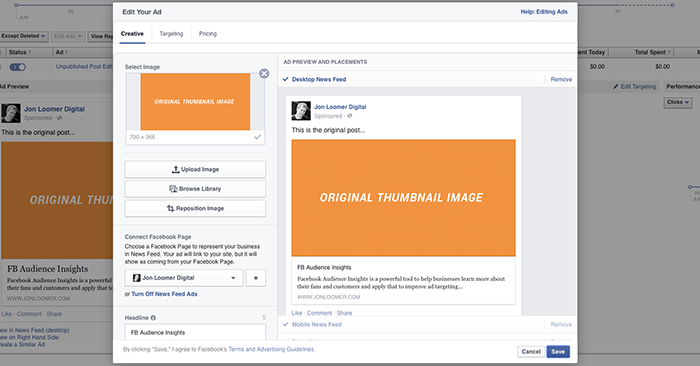The image size is (700, 366).
Task: Remove Desktop News Feed placement
Action: point(561,79)
